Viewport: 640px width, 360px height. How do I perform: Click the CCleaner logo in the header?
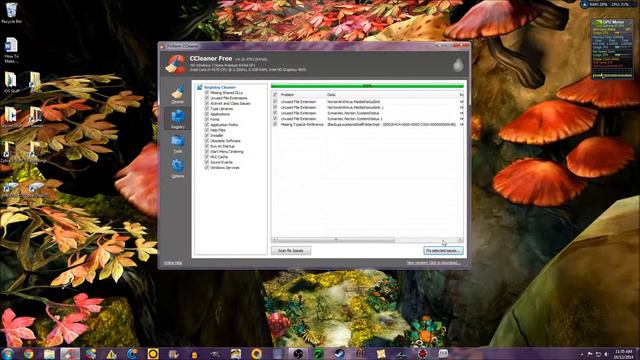[176, 64]
